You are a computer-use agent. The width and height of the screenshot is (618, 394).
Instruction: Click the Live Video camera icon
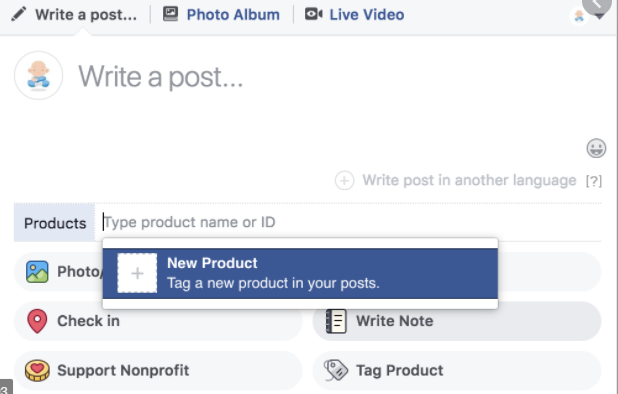click(314, 14)
